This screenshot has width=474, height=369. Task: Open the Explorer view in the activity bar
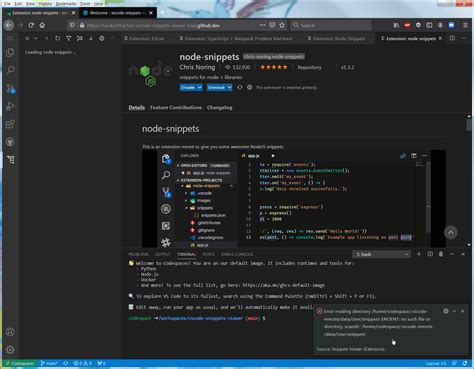point(10,53)
